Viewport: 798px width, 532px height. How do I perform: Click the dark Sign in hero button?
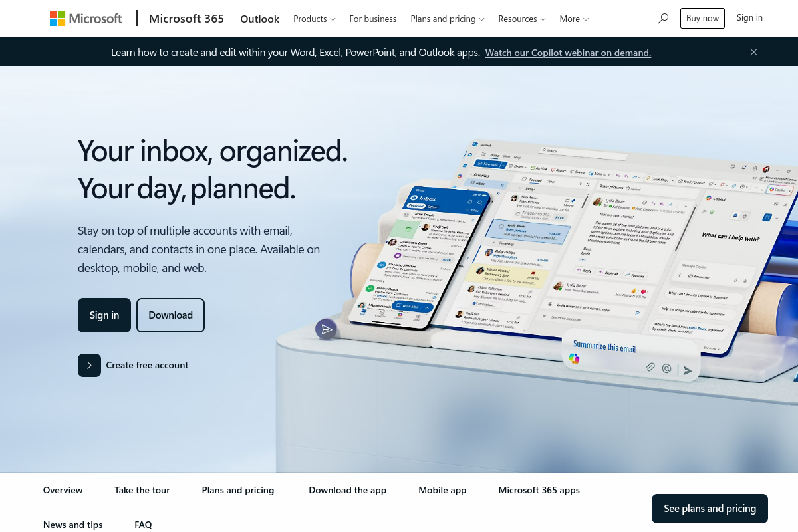(104, 315)
